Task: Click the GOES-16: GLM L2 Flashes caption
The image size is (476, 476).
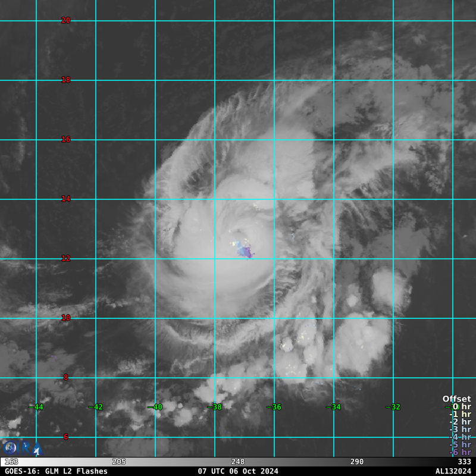Action: pyautogui.click(x=56, y=471)
